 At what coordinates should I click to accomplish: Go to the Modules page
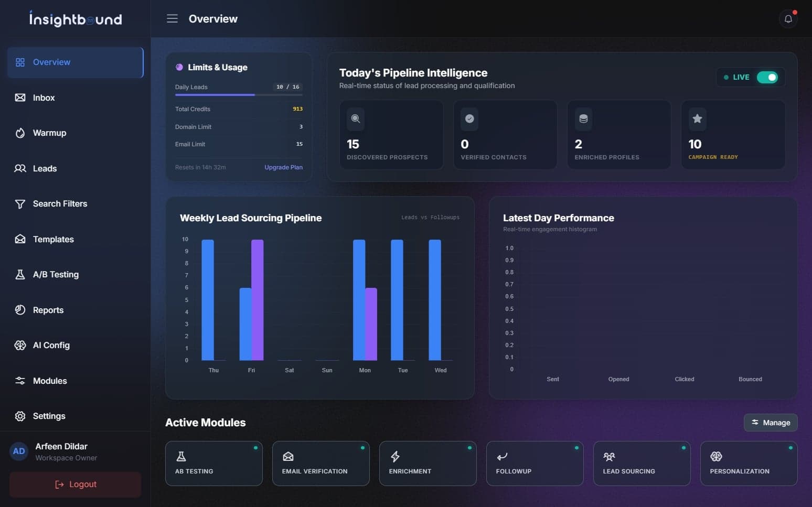click(76, 381)
